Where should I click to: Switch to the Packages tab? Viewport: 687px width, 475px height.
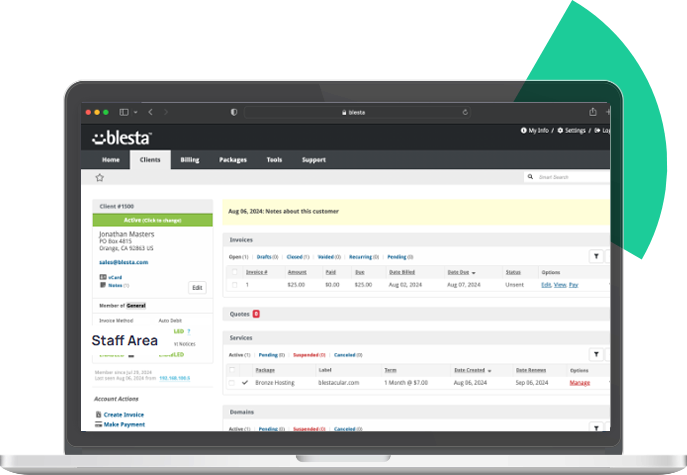click(x=232, y=160)
